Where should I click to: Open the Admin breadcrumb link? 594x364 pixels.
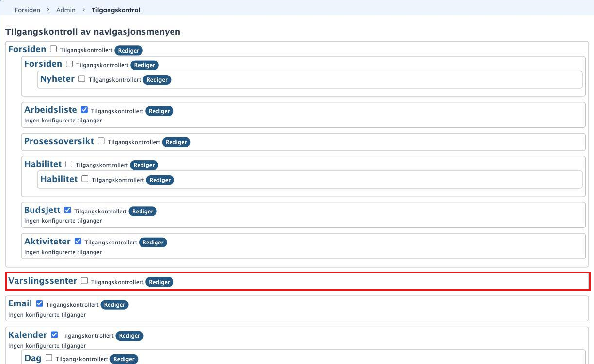point(66,10)
